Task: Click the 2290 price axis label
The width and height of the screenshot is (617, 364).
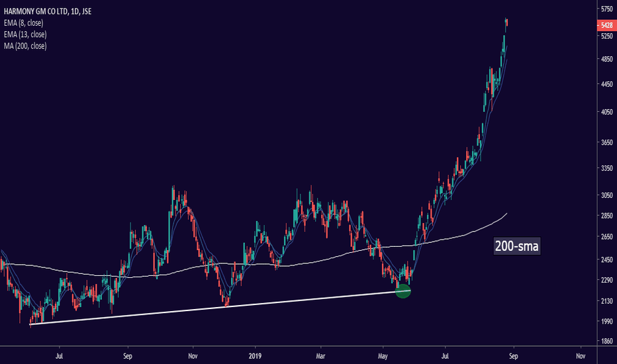Action: [x=607, y=280]
